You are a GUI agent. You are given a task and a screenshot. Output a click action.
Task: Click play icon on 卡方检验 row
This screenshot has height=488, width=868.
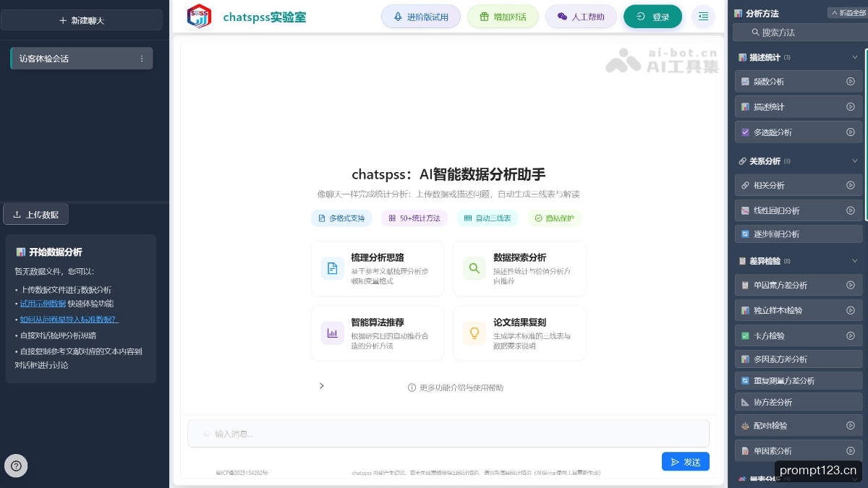pyautogui.click(x=851, y=336)
